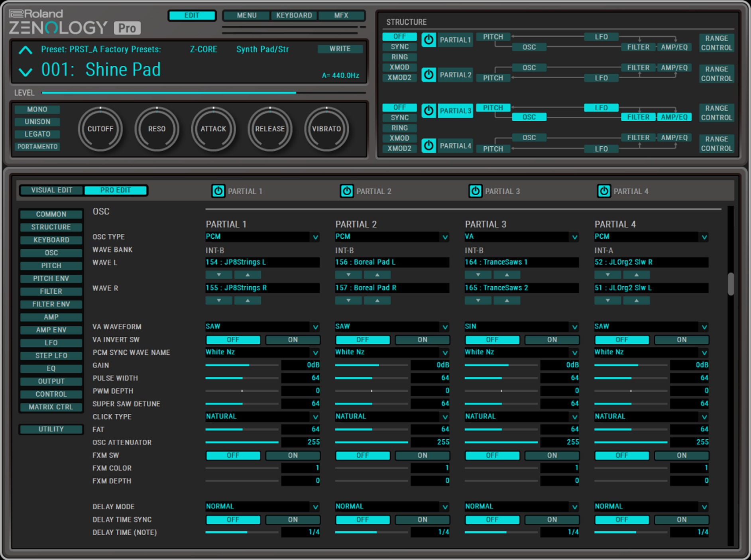Image resolution: width=751 pixels, height=560 pixels.
Task: Click Partial 3 power icon in edit header
Action: (475, 191)
